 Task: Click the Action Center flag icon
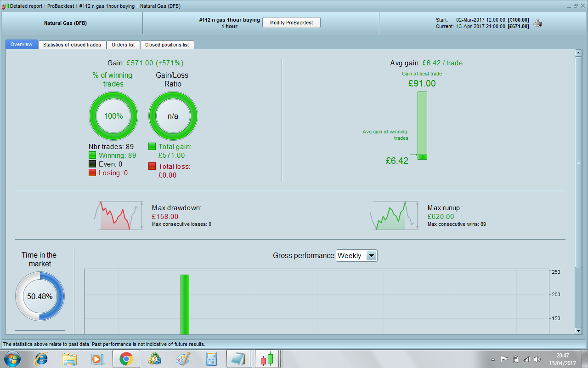(504, 359)
